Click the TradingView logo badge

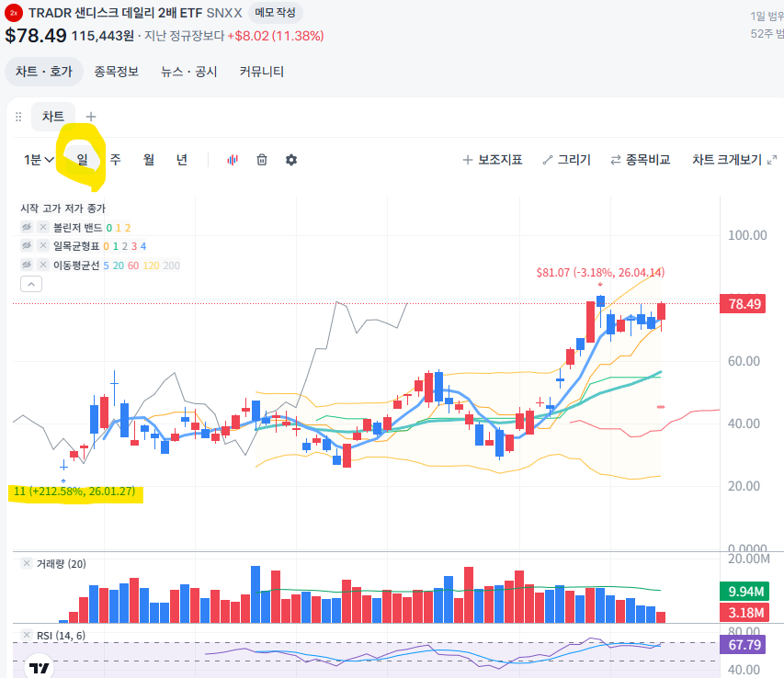pyautogui.click(x=39, y=667)
